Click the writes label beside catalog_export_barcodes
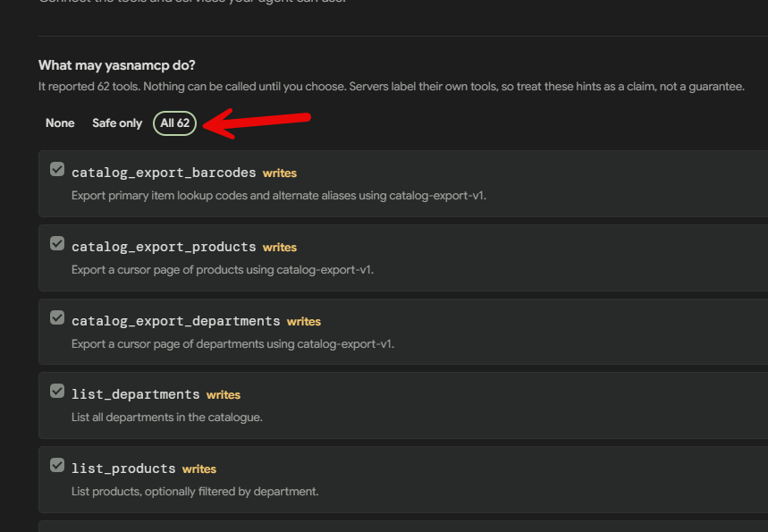768x532 pixels. [280, 173]
